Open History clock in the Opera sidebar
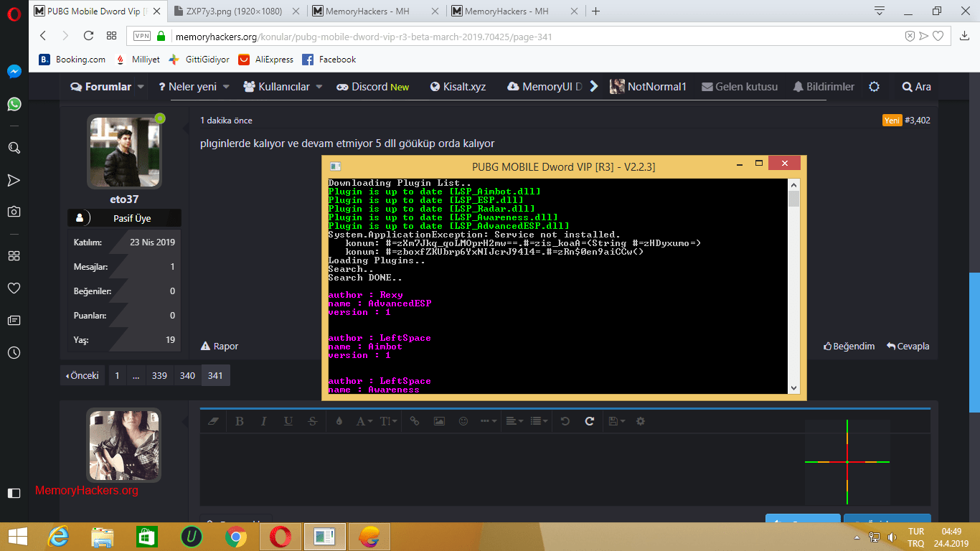 tap(14, 352)
